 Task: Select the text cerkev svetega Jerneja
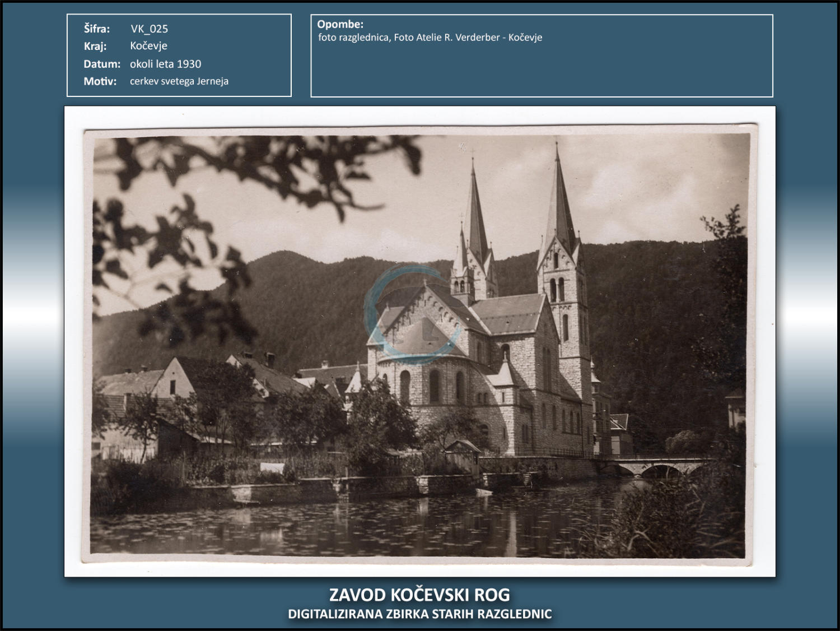coord(179,81)
